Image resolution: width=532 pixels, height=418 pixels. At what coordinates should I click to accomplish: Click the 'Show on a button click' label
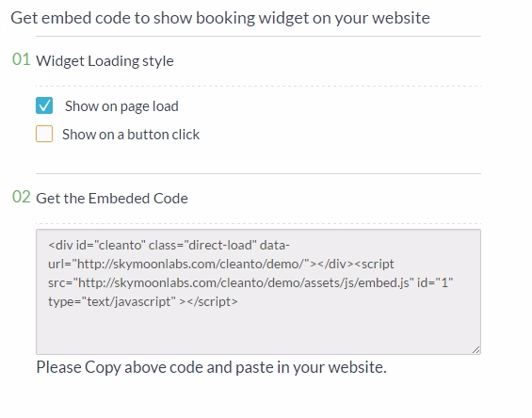[131, 135]
